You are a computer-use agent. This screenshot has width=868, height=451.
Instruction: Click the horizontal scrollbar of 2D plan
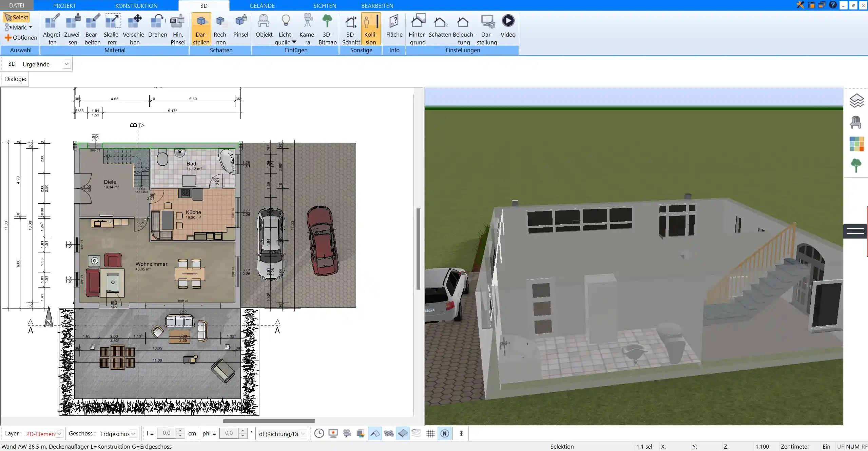tap(269, 421)
